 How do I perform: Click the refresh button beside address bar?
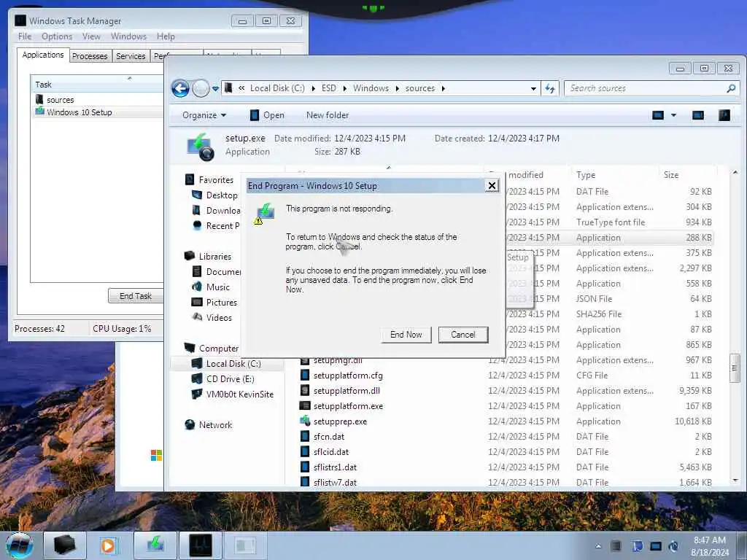(x=550, y=88)
